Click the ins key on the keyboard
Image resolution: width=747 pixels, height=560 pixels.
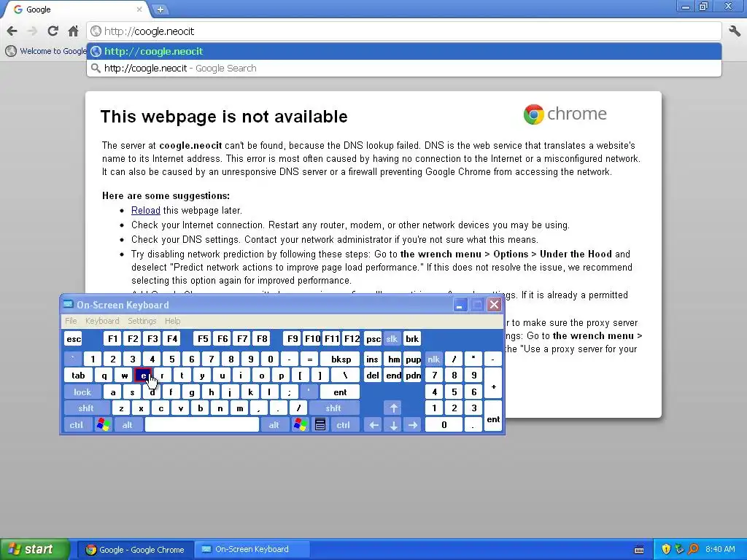click(373, 359)
